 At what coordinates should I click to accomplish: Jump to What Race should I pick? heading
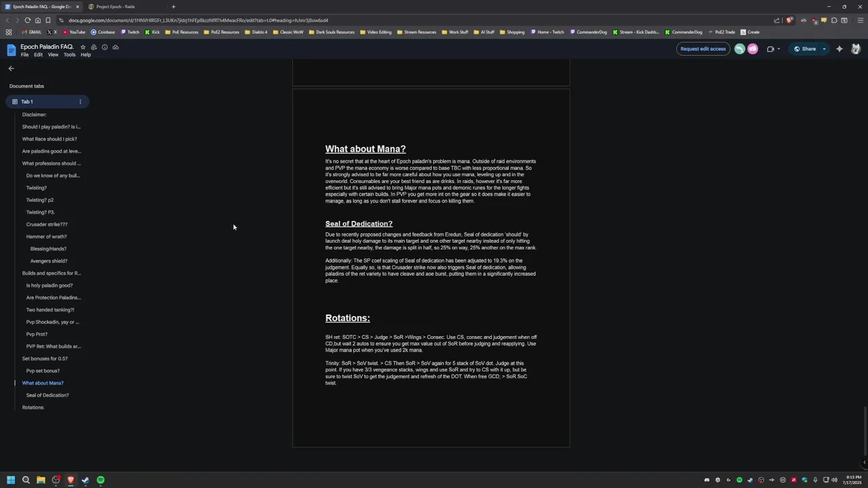[50, 139]
